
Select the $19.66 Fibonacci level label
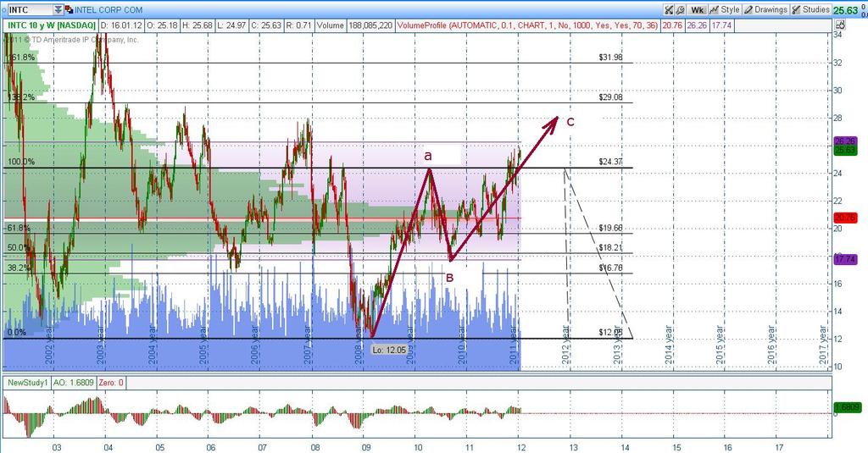point(610,228)
